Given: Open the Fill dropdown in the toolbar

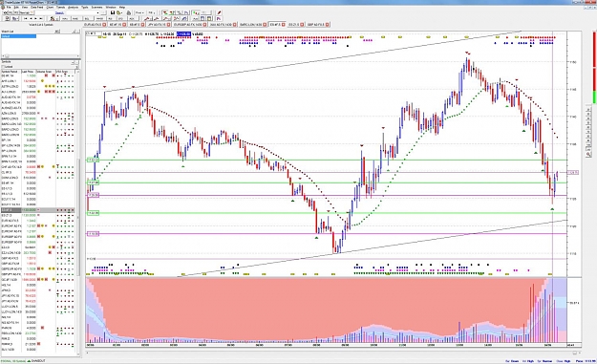Looking at the screenshot, I should (x=152, y=13).
